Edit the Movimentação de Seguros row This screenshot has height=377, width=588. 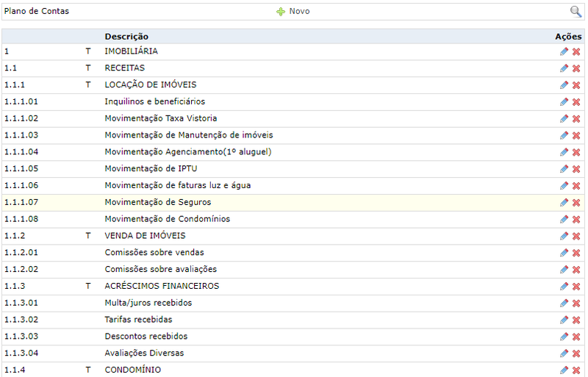point(564,203)
